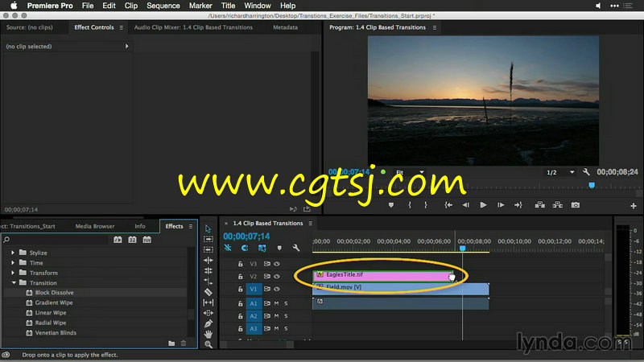Image resolution: width=644 pixels, height=362 pixels.
Task: Mute audio track A1
Action: (276, 303)
